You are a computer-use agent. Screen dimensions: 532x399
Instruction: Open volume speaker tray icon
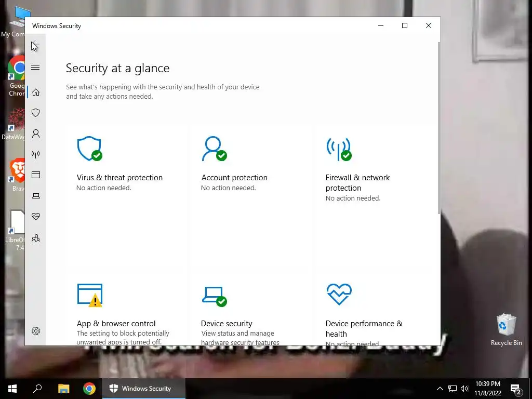pyautogui.click(x=464, y=389)
